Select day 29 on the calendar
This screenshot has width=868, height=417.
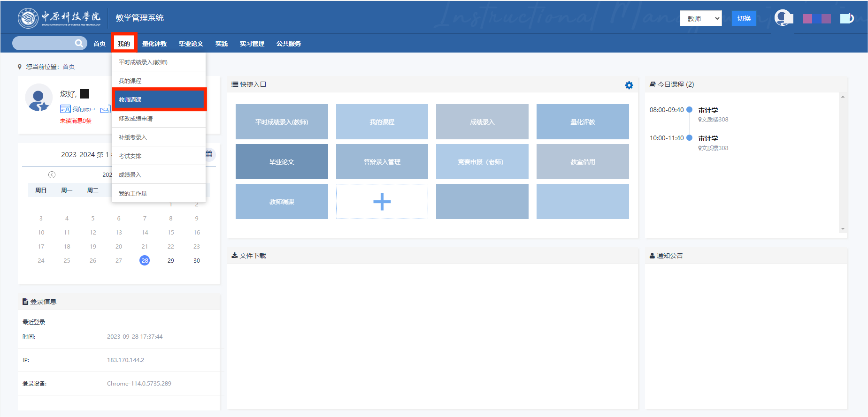171,260
